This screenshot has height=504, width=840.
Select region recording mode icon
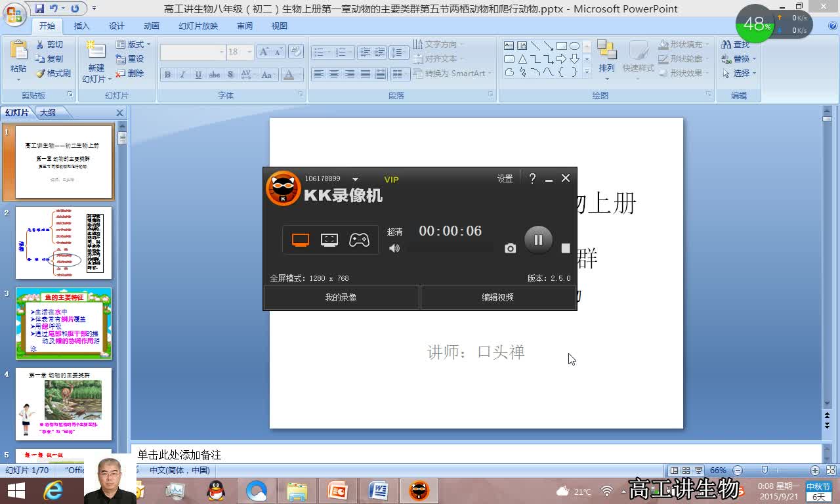[x=329, y=240]
